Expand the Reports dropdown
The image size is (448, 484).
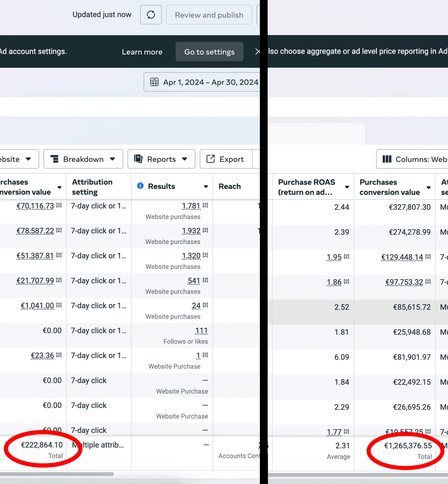pyautogui.click(x=161, y=159)
